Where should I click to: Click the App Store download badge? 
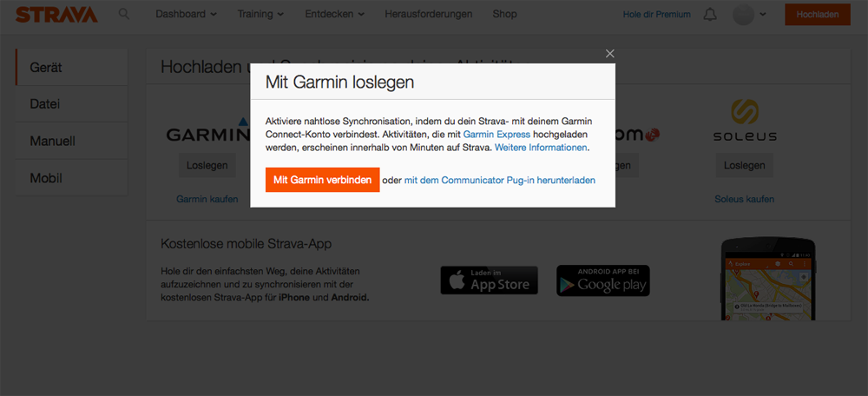[490, 280]
